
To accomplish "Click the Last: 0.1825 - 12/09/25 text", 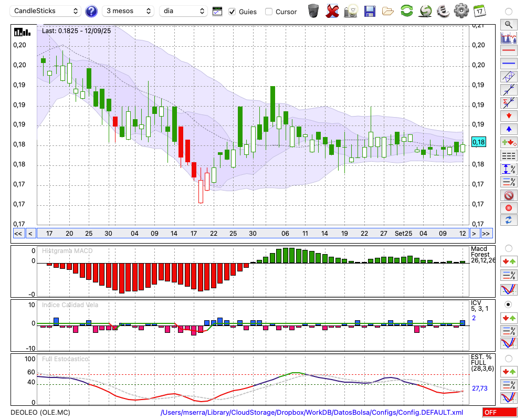I will coord(76,31).
